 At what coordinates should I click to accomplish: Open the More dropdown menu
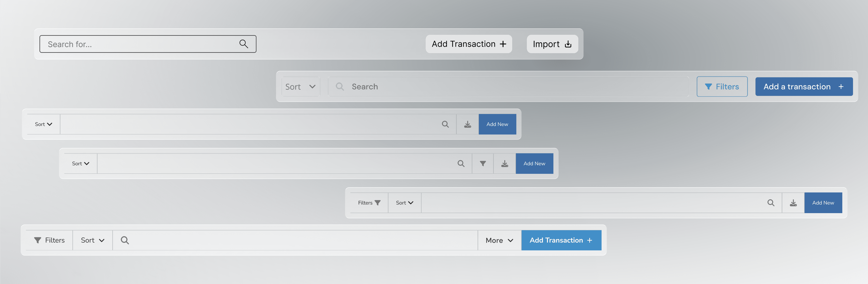coord(499,240)
